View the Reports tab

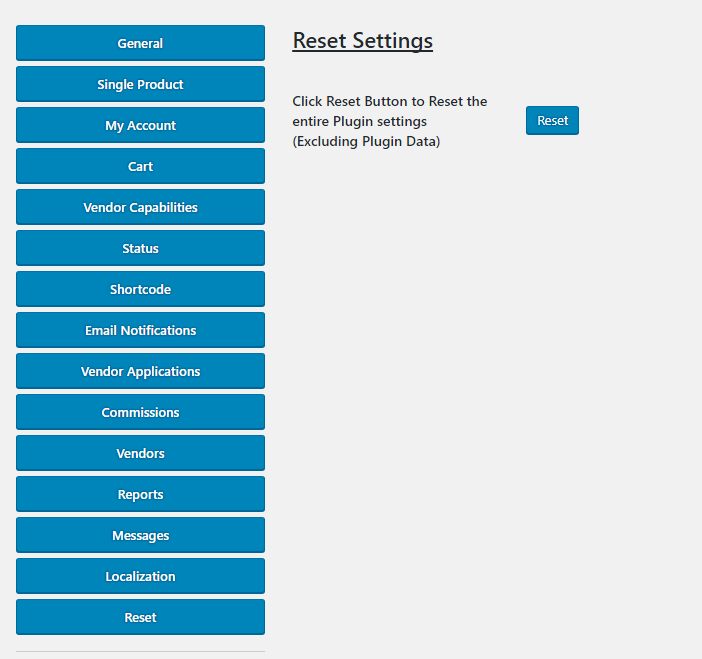(140, 494)
